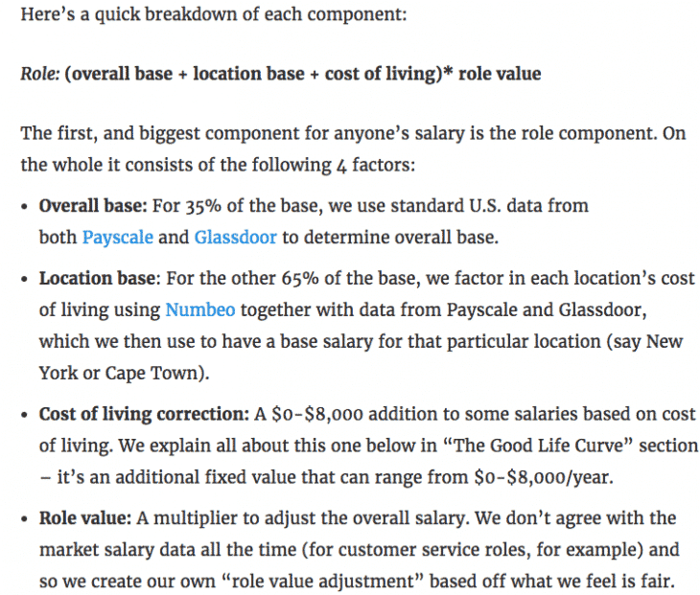Open the Glassdoor link
Screen dimensions: 700x595
(235, 237)
